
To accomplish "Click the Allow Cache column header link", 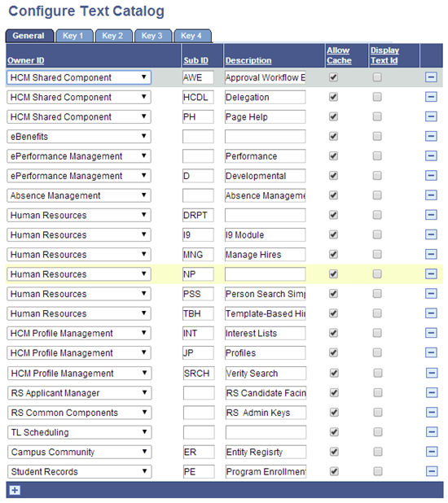I will pos(339,55).
